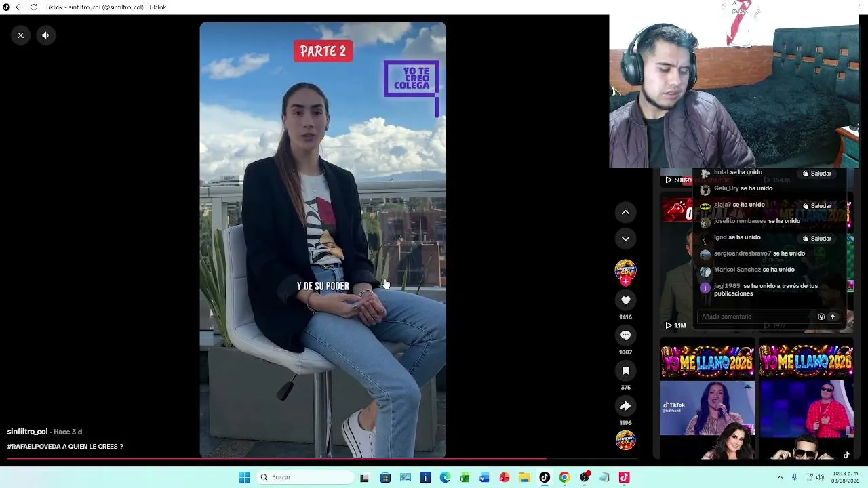Open Word from the taskbar
868x488 pixels.
(x=484, y=478)
